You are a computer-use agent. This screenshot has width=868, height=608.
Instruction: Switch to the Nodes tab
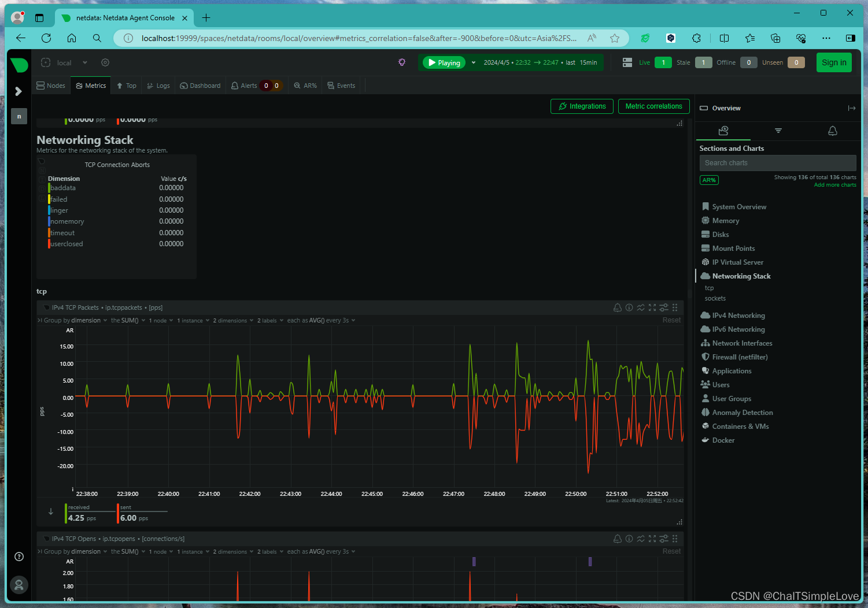click(51, 86)
